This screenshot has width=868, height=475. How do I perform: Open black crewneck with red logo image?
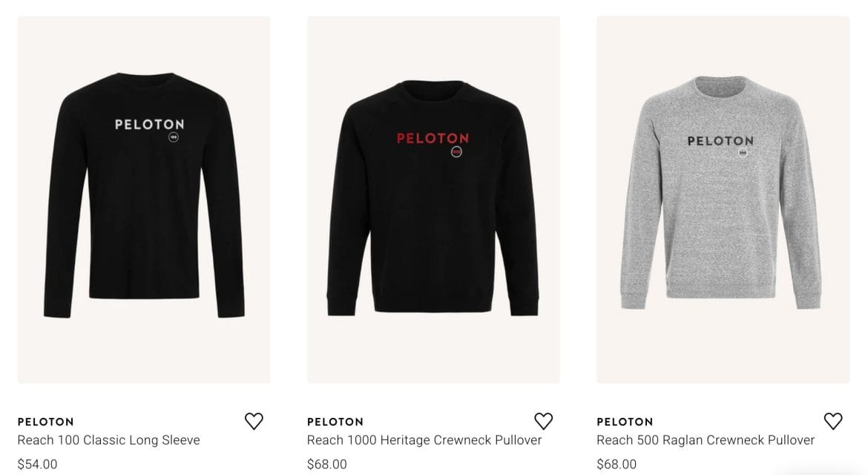[433, 200]
